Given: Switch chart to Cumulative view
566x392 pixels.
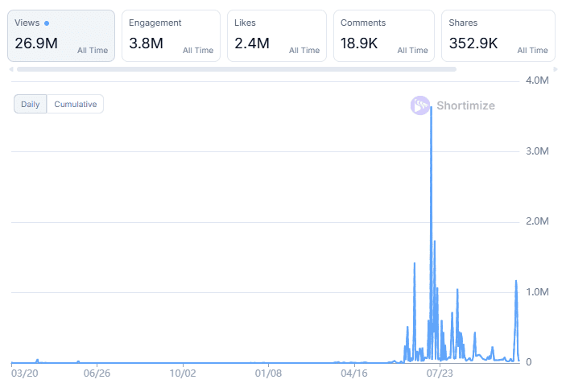Looking at the screenshot, I should pos(75,104).
